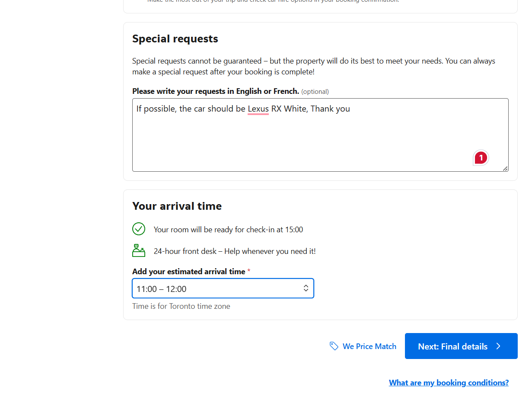Click the underlined word Lexus
The image size is (532, 407).
(x=258, y=109)
